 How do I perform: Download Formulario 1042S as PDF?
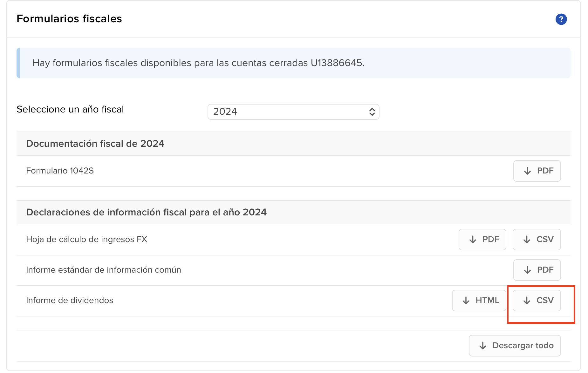point(537,171)
